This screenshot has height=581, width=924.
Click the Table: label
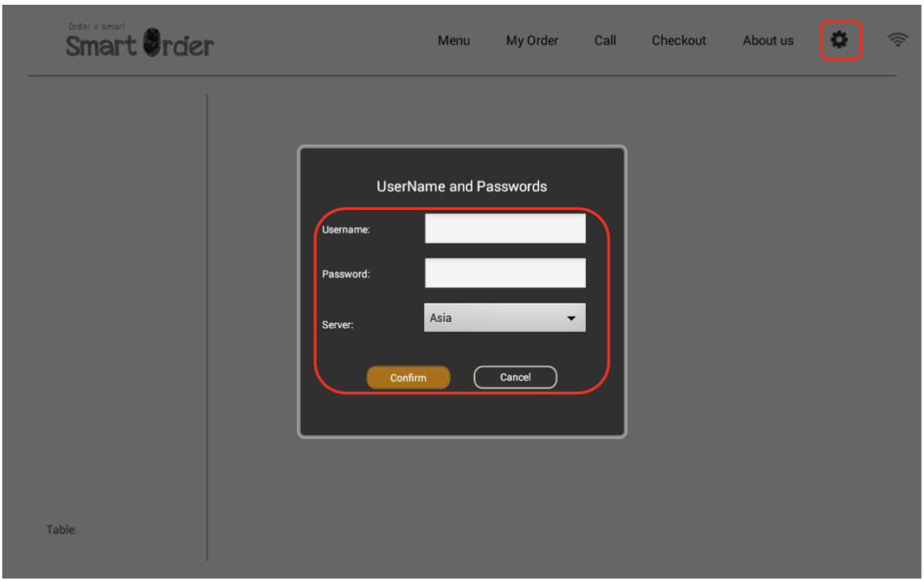coord(61,529)
